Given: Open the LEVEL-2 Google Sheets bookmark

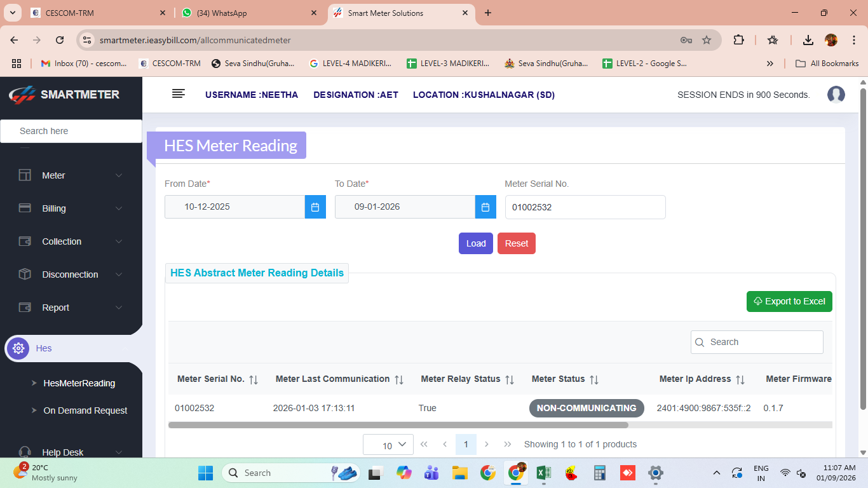Looking at the screenshot, I should [644, 64].
